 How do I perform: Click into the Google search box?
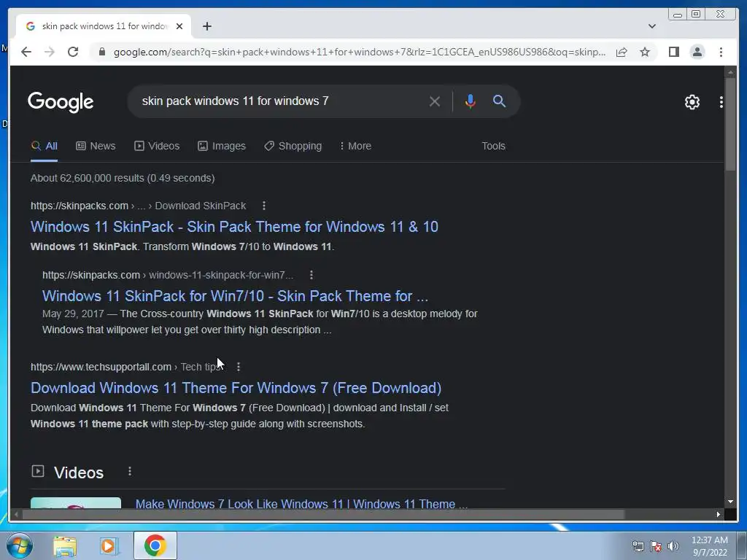[x=281, y=101]
